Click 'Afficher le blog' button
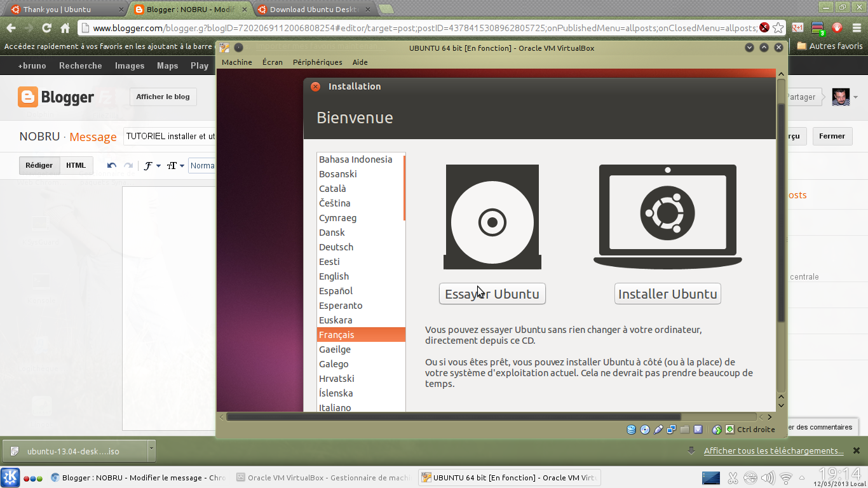Screen dimensions: 868x488 [x=163, y=97]
